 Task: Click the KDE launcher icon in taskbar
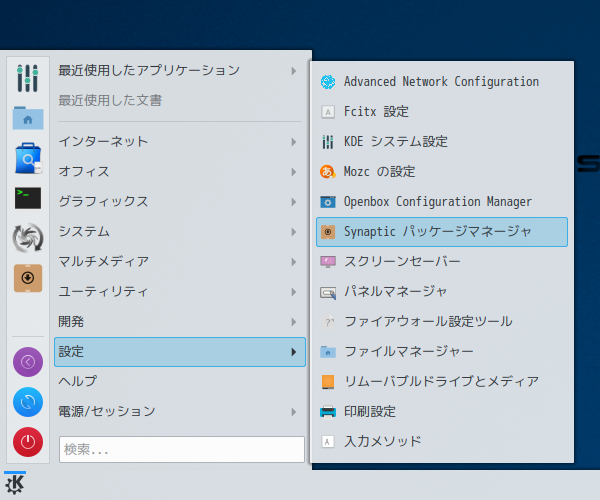pyautogui.click(x=15, y=484)
